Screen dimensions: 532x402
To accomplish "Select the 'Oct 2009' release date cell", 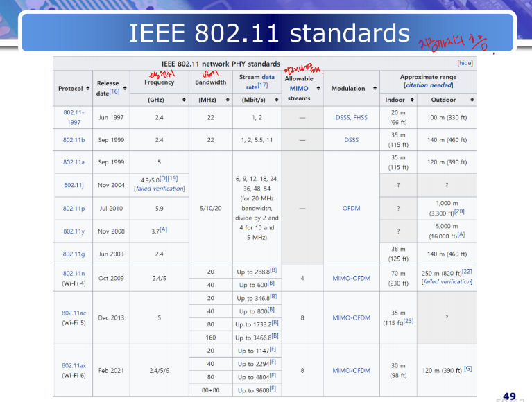I will pyautogui.click(x=111, y=278).
